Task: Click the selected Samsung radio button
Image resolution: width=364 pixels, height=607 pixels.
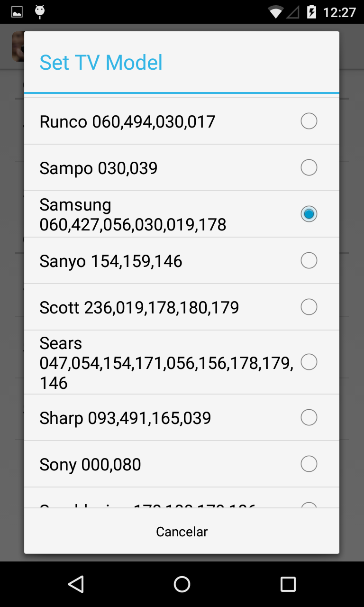Action: click(x=309, y=214)
